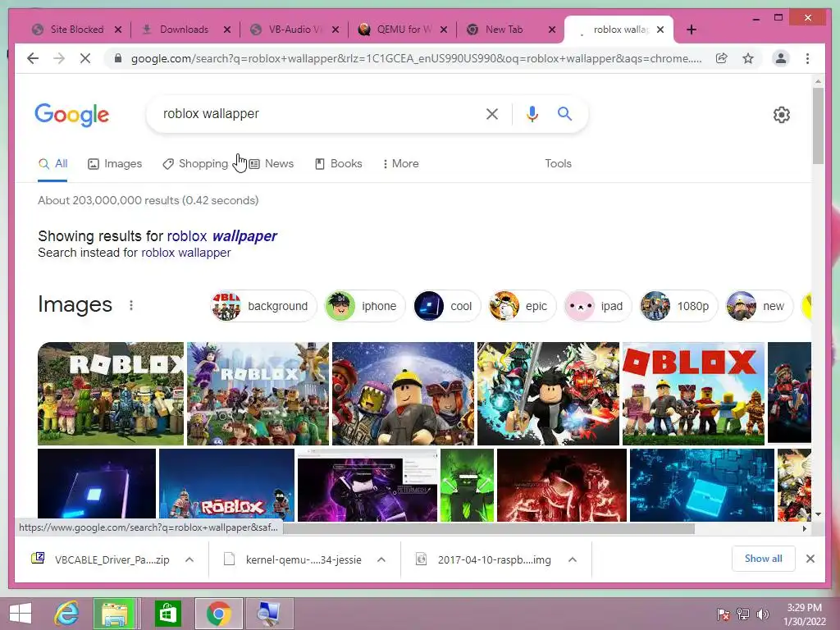View site information via the padlock icon
The height and width of the screenshot is (630, 840).
coord(118,58)
